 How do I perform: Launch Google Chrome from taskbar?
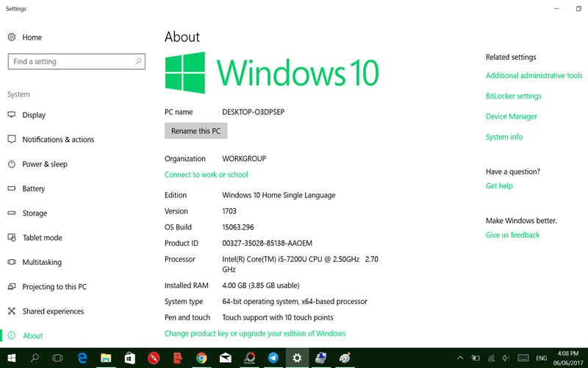(201, 358)
